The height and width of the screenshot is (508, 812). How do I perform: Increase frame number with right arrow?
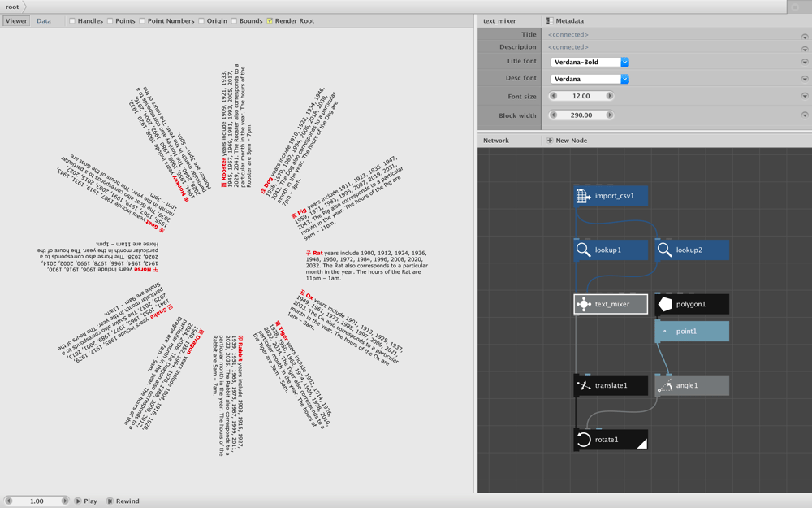(x=65, y=501)
